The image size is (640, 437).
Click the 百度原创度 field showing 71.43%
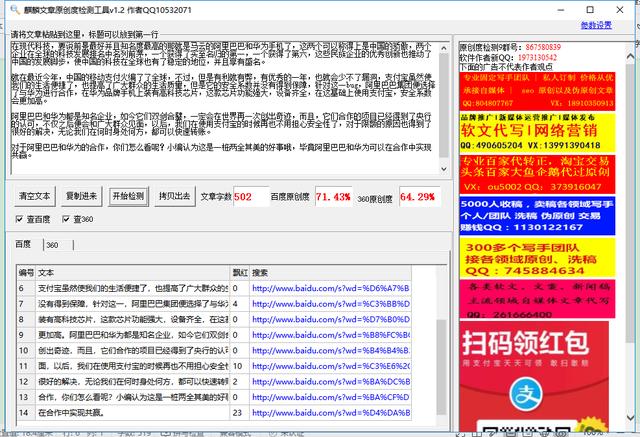pos(333,197)
